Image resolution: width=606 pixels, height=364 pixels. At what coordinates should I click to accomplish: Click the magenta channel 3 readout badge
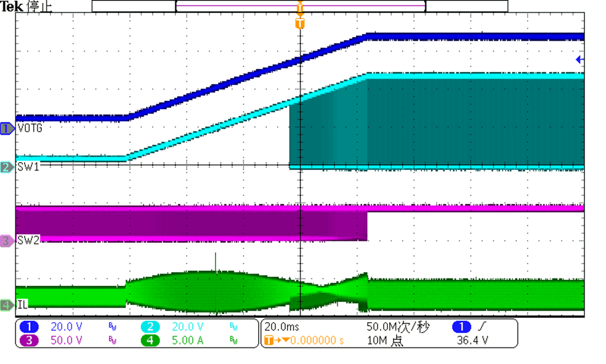pos(30,340)
